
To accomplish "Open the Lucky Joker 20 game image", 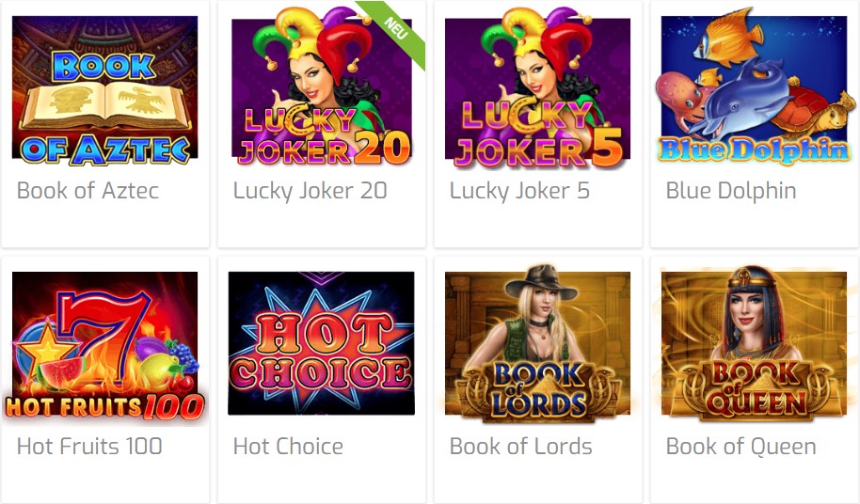I will point(322,87).
